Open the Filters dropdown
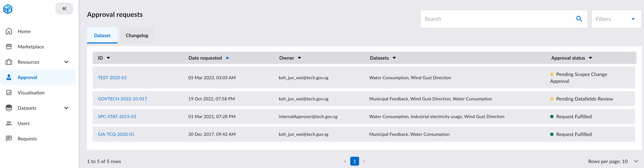This screenshot has width=644, height=168. (x=616, y=19)
